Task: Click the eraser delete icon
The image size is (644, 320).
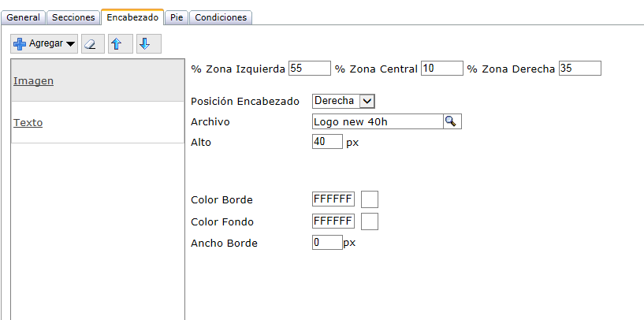Action: coord(92,44)
